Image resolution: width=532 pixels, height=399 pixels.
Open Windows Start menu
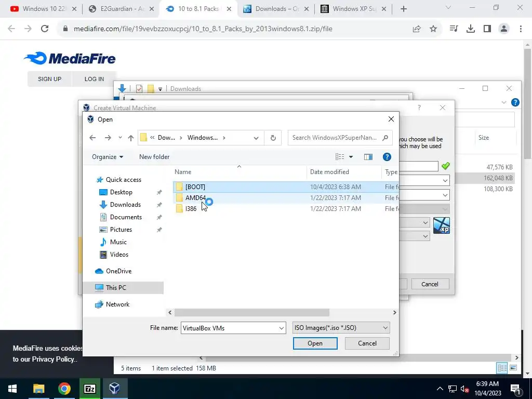(x=12, y=389)
